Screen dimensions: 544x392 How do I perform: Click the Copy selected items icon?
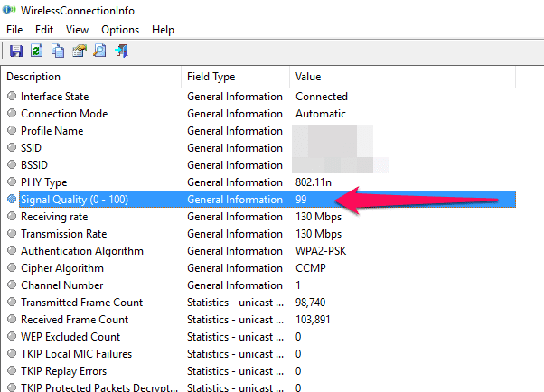coord(57,51)
